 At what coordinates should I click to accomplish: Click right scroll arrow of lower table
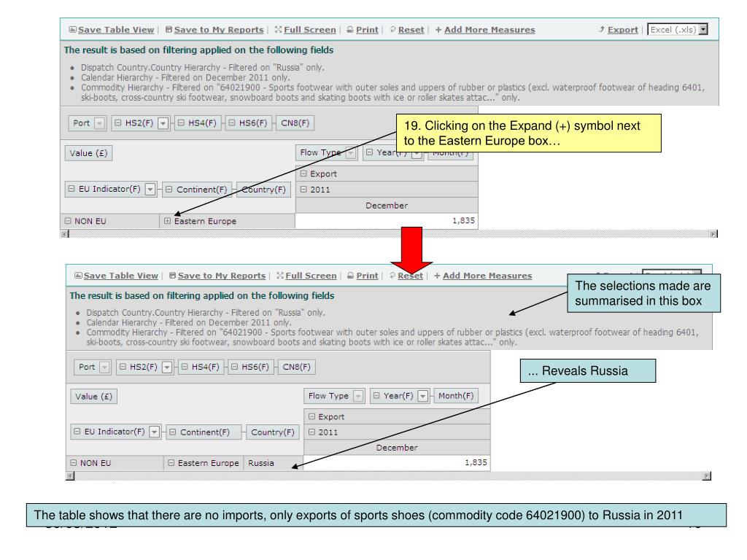[x=706, y=475]
